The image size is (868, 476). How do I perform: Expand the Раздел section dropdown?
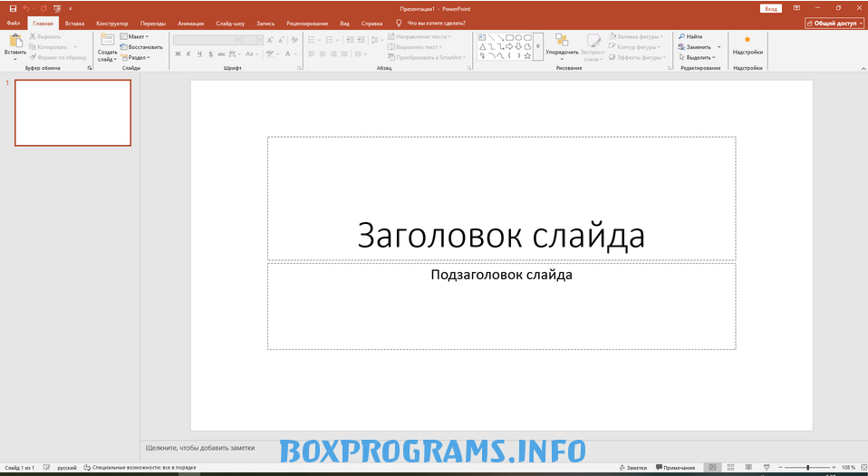(x=135, y=57)
